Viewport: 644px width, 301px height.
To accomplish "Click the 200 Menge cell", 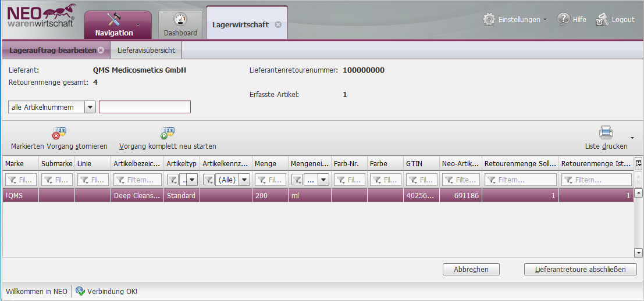I will click(271, 196).
